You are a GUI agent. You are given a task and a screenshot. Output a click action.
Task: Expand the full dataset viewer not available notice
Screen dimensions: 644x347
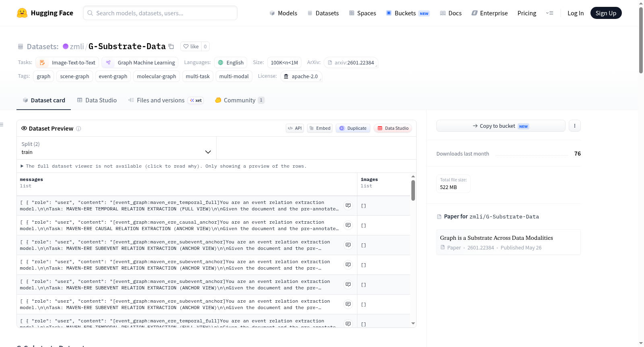point(163,166)
